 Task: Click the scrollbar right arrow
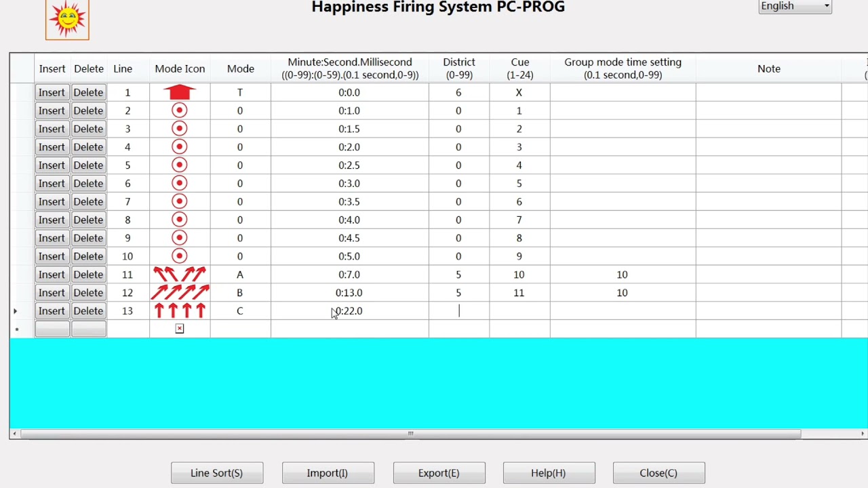[x=863, y=434]
